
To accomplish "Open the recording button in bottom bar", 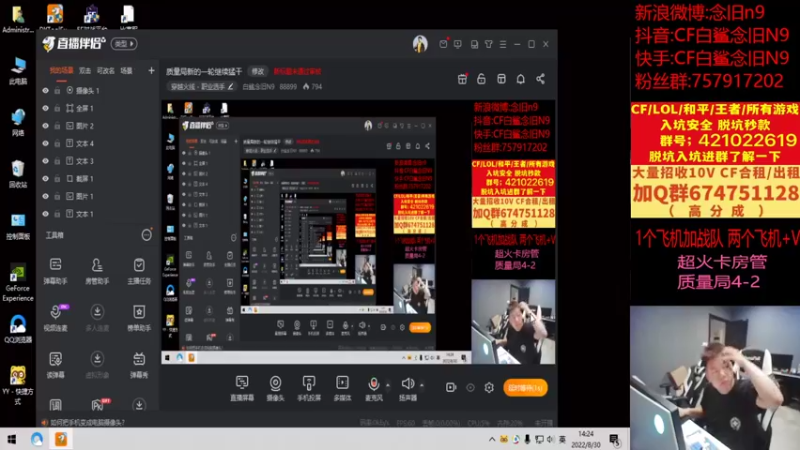I will tap(451, 388).
